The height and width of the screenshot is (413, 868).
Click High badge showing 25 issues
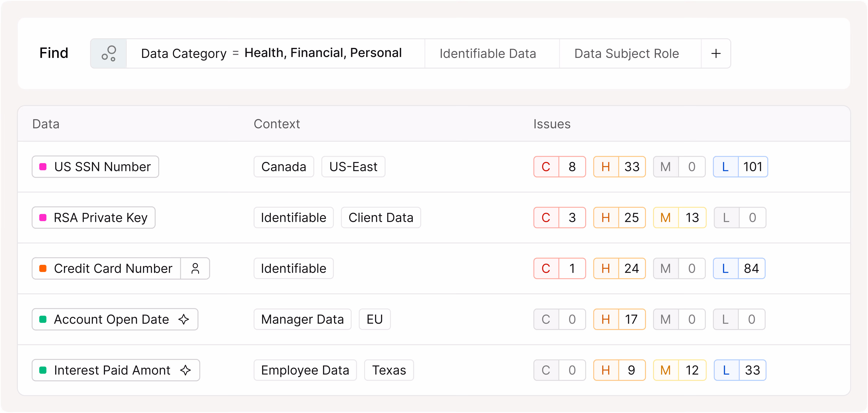pyautogui.click(x=619, y=217)
